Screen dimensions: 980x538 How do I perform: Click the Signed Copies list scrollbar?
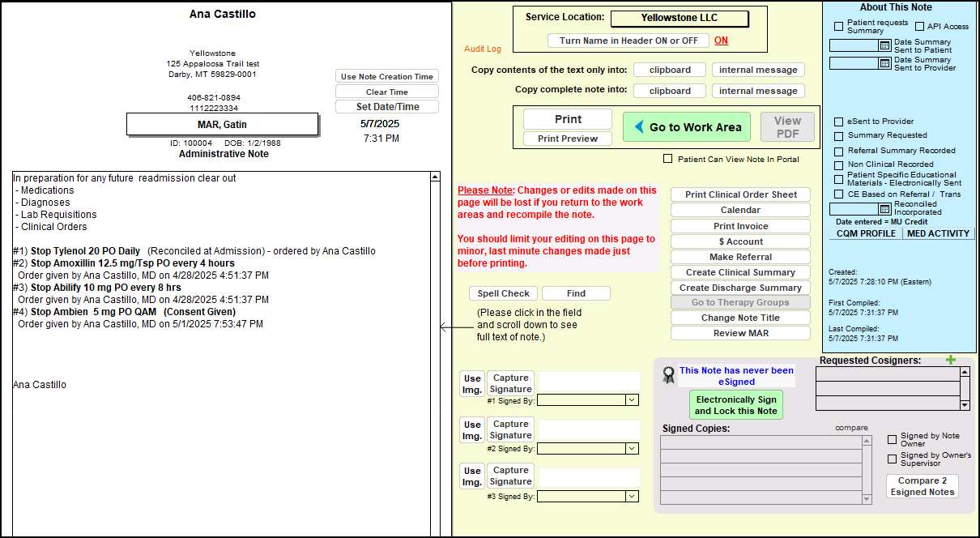(867, 470)
